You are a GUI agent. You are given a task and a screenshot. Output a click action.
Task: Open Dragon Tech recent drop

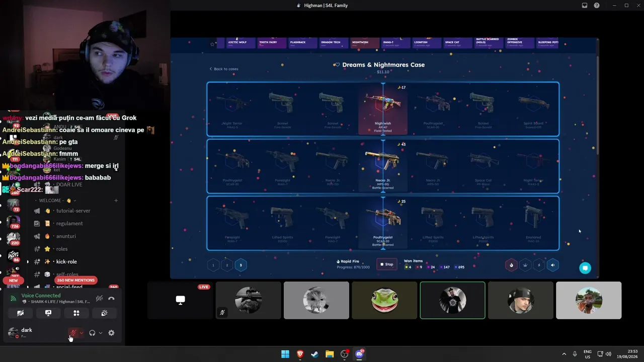click(x=334, y=43)
